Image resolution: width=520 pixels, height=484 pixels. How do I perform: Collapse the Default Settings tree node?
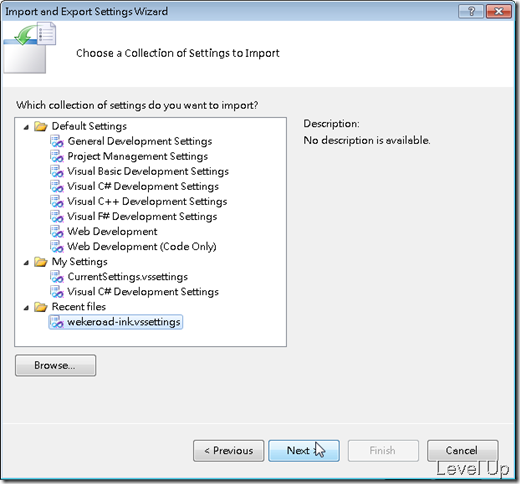pyautogui.click(x=26, y=127)
